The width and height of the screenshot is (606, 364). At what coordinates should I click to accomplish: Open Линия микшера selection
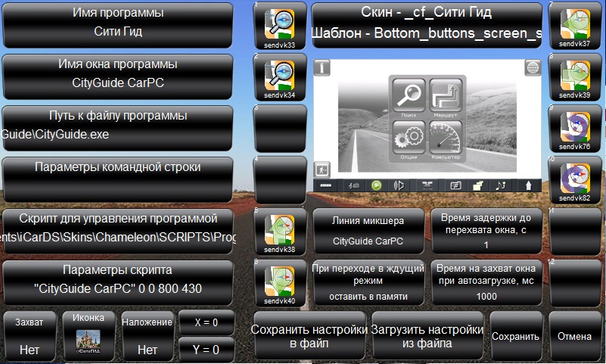pyautogui.click(x=368, y=232)
